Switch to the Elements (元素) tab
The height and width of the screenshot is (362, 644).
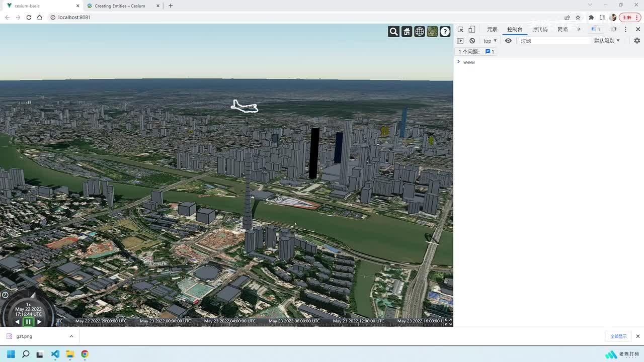coord(492,30)
